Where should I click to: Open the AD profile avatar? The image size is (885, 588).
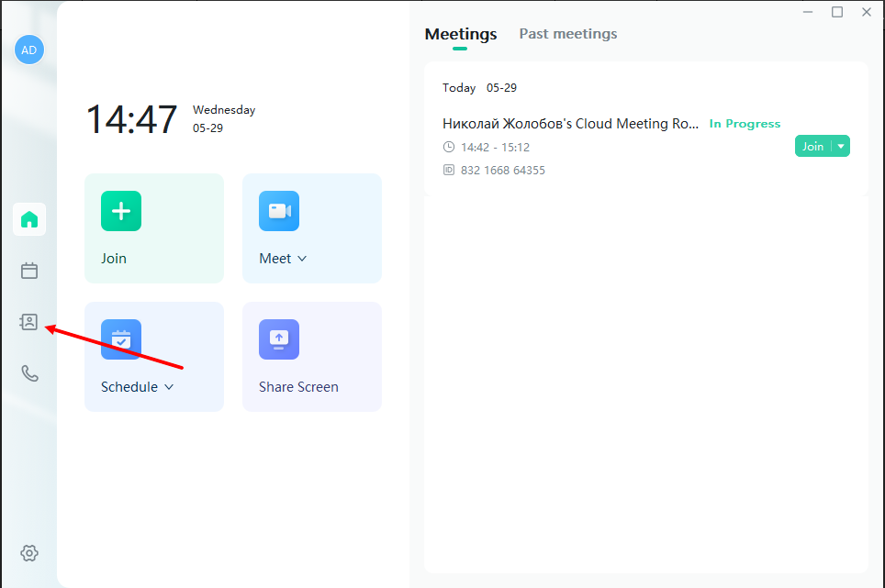pos(28,50)
